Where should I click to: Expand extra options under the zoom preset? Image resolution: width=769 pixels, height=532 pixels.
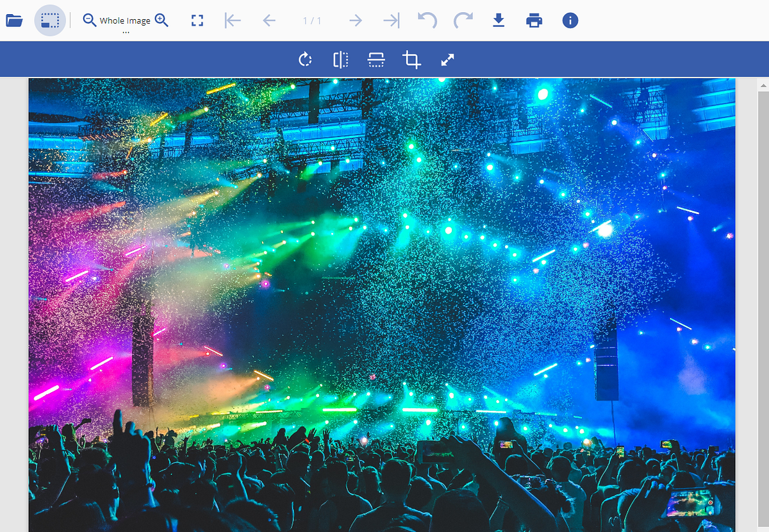coord(126,29)
